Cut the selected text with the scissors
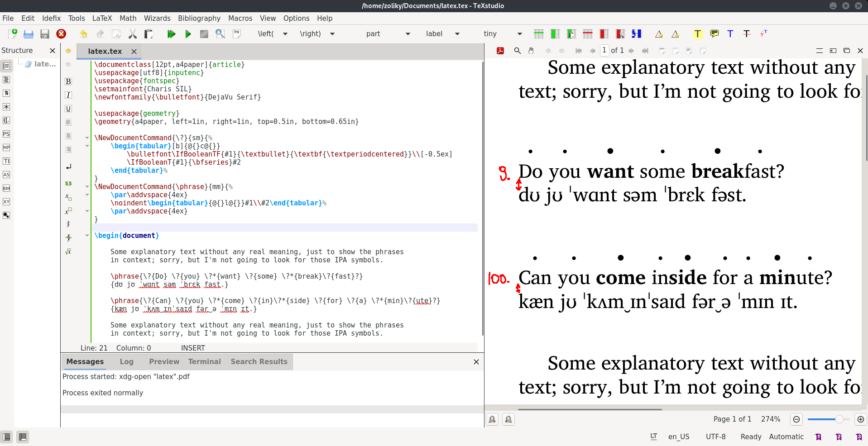The height and width of the screenshot is (446, 868). [x=132, y=34]
